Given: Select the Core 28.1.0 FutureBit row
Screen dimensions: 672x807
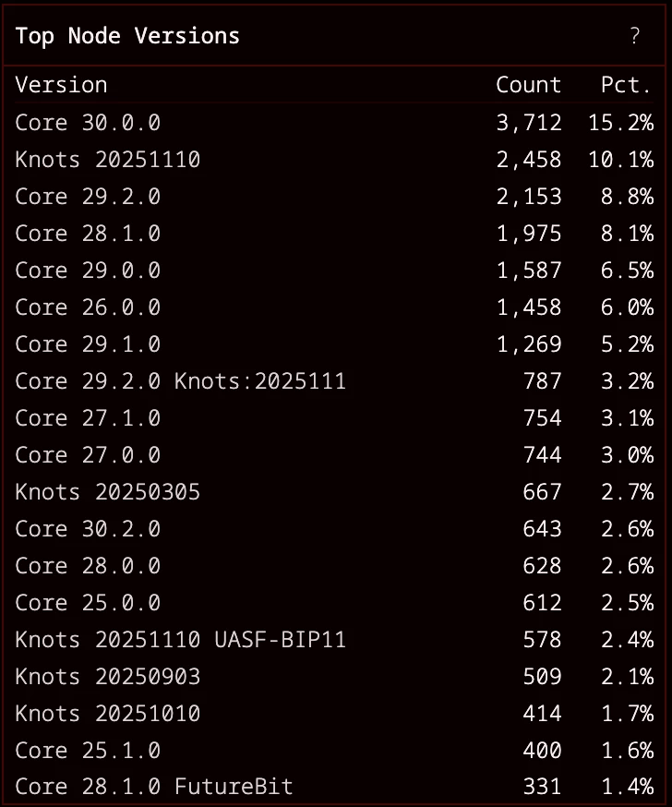Looking at the screenshot, I should [x=153, y=787].
